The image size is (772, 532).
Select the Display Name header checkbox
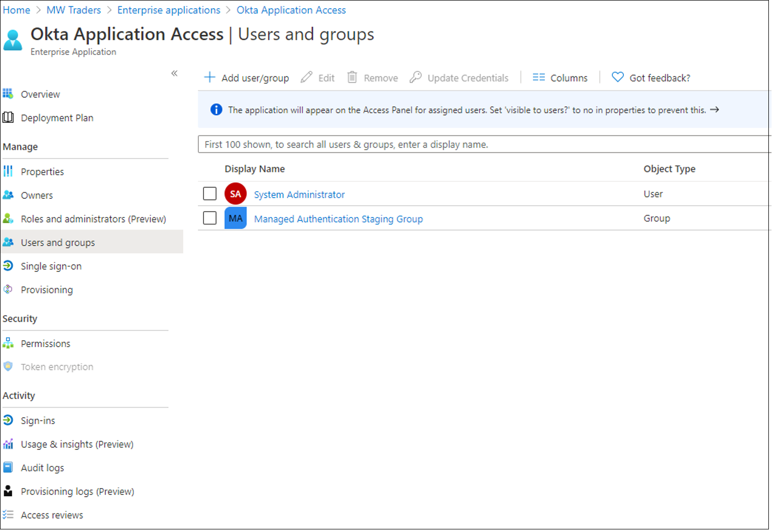click(x=210, y=169)
